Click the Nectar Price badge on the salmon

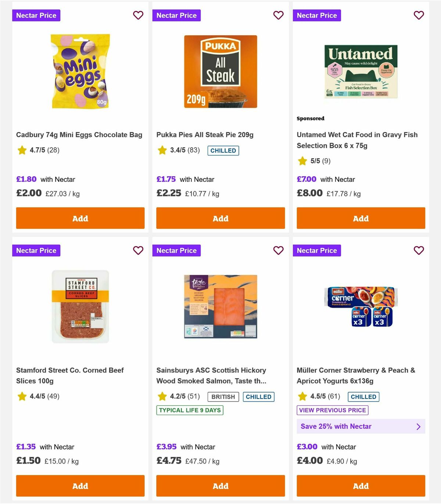pos(176,251)
